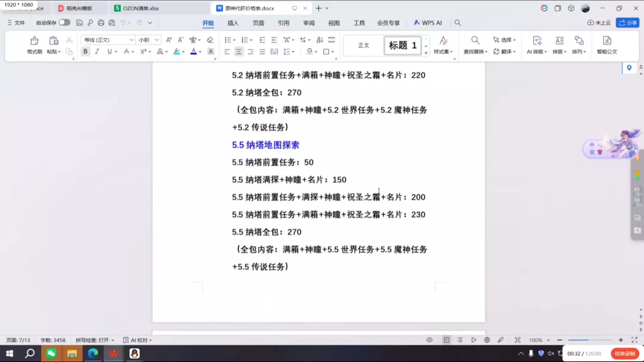Click the Find and Replace magnifier icon
The height and width of the screenshot is (362, 644).
475,41
